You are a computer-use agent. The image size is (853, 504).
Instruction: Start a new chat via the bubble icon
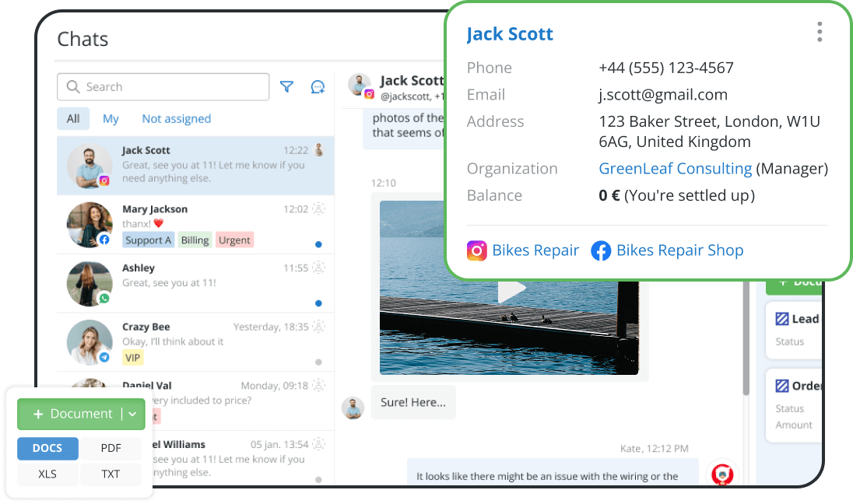[x=318, y=86]
